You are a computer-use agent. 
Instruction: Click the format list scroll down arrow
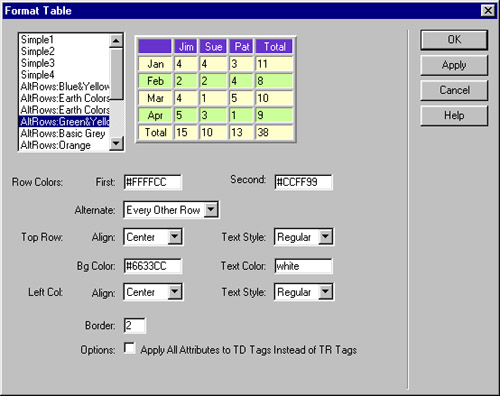tap(116, 143)
